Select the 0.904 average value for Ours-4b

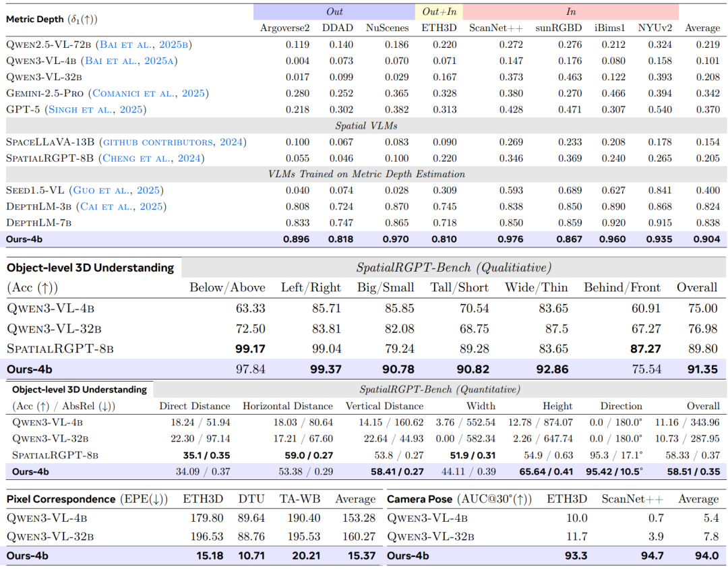pos(706,240)
